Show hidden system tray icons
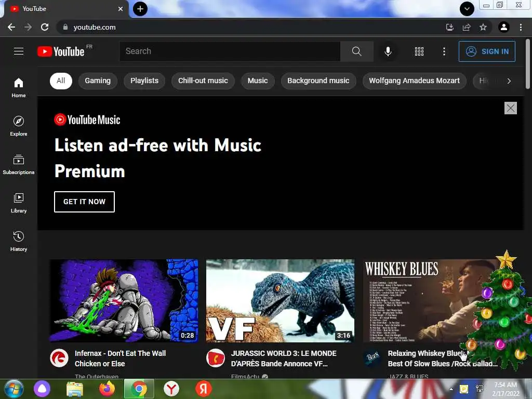This screenshot has width=532, height=399. click(x=451, y=389)
